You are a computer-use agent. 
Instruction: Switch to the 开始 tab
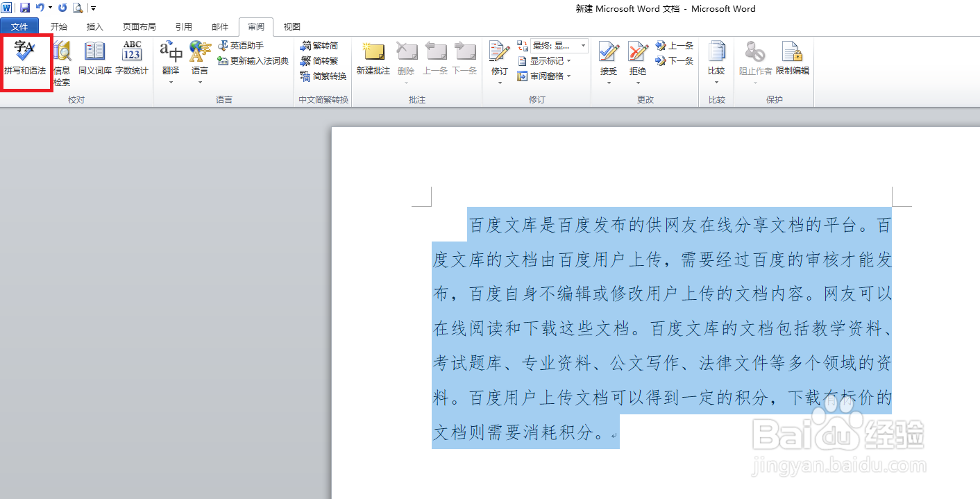pyautogui.click(x=59, y=27)
